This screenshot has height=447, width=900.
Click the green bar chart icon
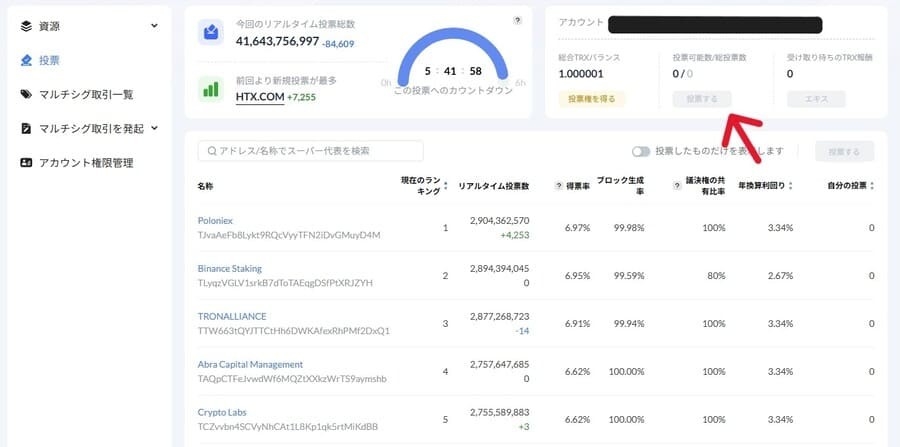[211, 89]
